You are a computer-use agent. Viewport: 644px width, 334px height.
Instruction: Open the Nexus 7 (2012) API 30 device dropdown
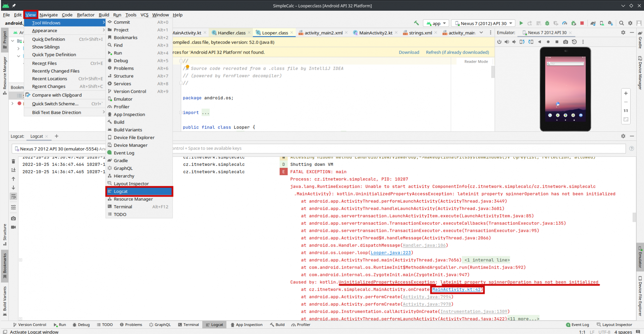coord(483,23)
